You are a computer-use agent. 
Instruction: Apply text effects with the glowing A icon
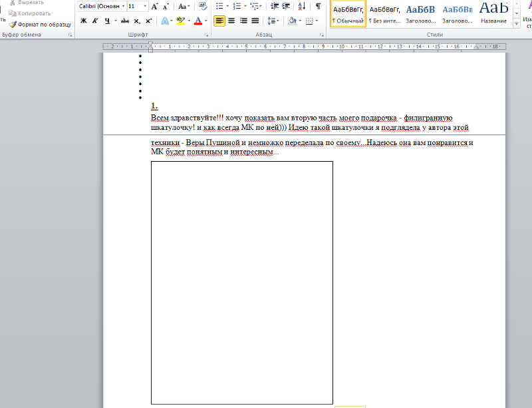click(164, 21)
